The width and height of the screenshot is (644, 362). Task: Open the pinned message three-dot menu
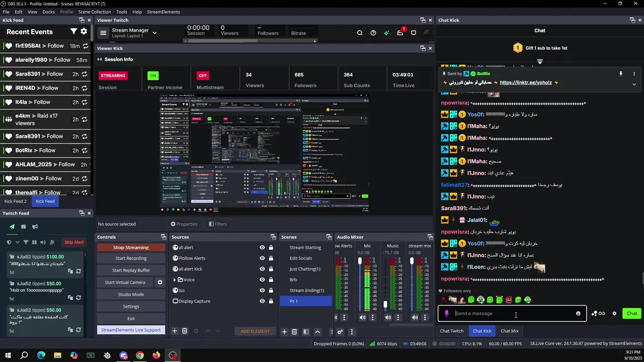tap(634, 73)
